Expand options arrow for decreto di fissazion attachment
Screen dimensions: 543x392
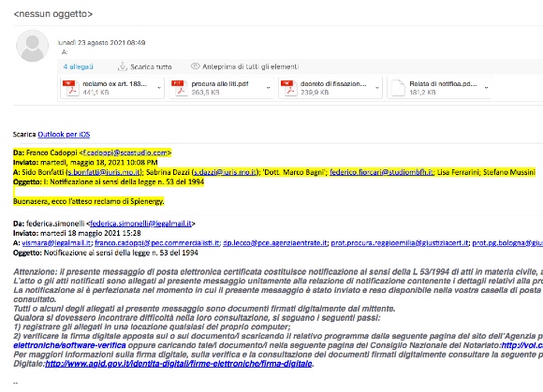(x=377, y=88)
